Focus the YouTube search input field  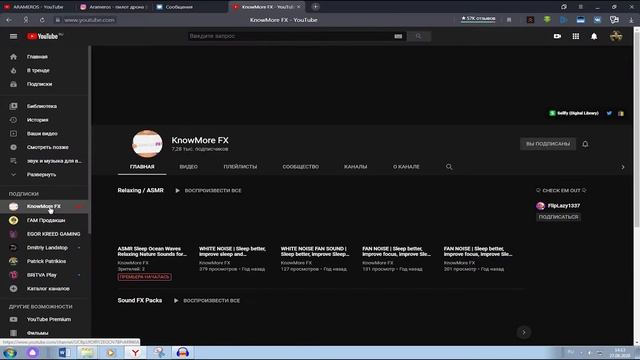point(290,36)
